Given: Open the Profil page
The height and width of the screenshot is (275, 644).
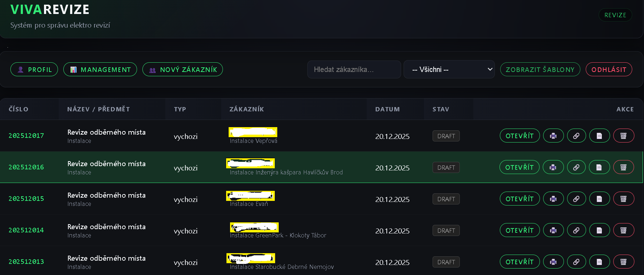Looking at the screenshot, I should pos(34,69).
